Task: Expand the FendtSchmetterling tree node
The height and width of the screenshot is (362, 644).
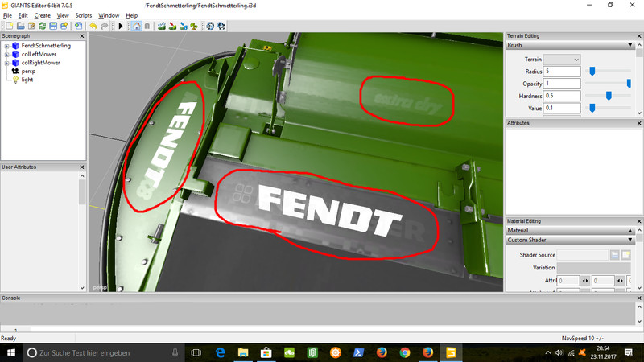Action: 6,46
